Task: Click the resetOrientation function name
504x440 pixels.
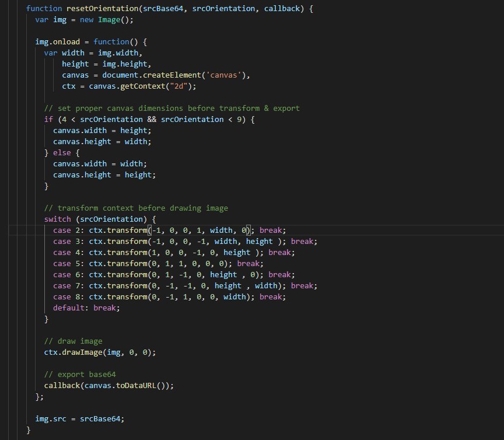Action: (x=102, y=9)
